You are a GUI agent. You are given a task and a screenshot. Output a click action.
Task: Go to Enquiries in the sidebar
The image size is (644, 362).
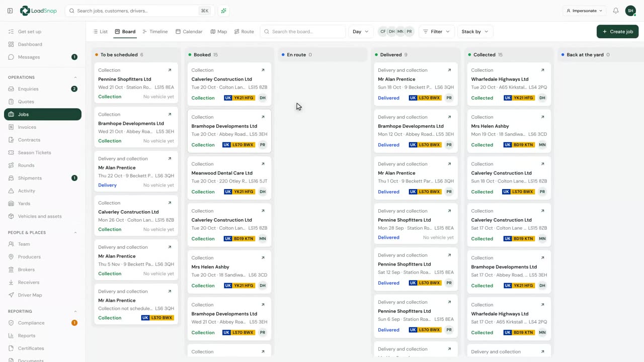(x=43, y=89)
